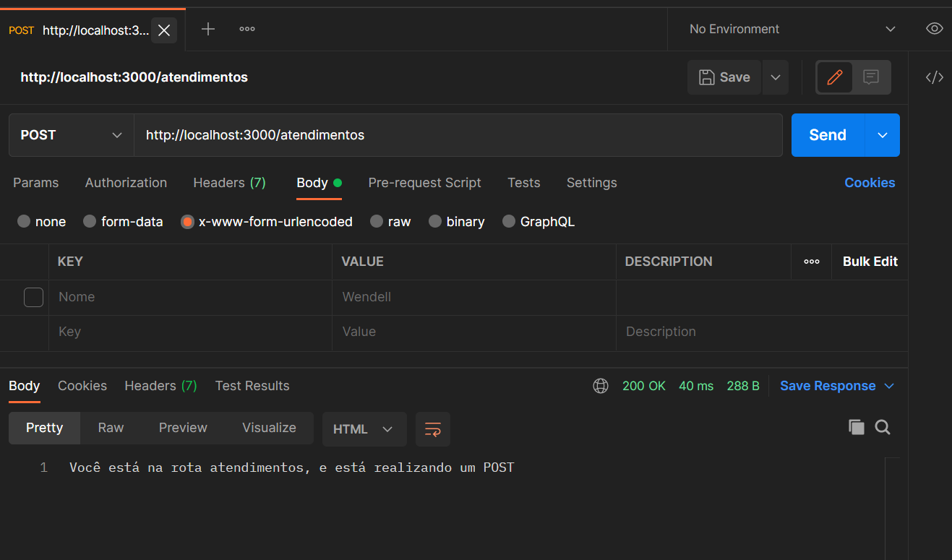Open the Pre-request Script tab
The image size is (952, 560).
click(424, 183)
